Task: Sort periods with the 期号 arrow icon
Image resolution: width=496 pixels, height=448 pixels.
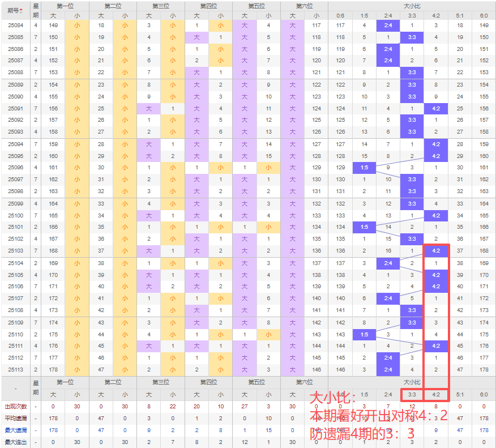Action: point(21,11)
